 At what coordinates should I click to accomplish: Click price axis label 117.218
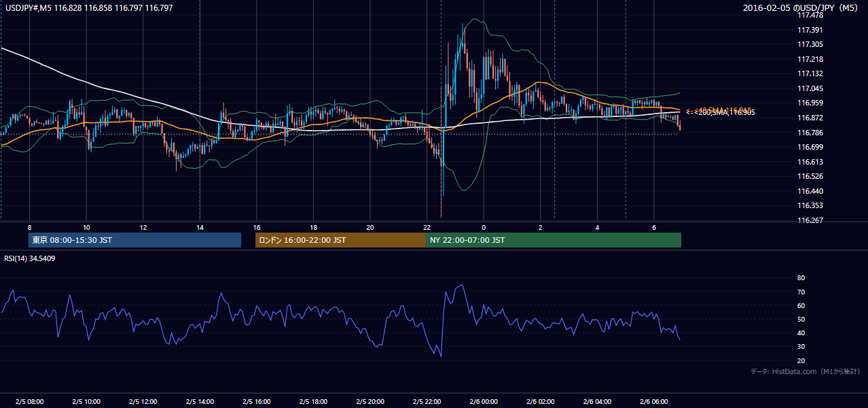[x=810, y=59]
